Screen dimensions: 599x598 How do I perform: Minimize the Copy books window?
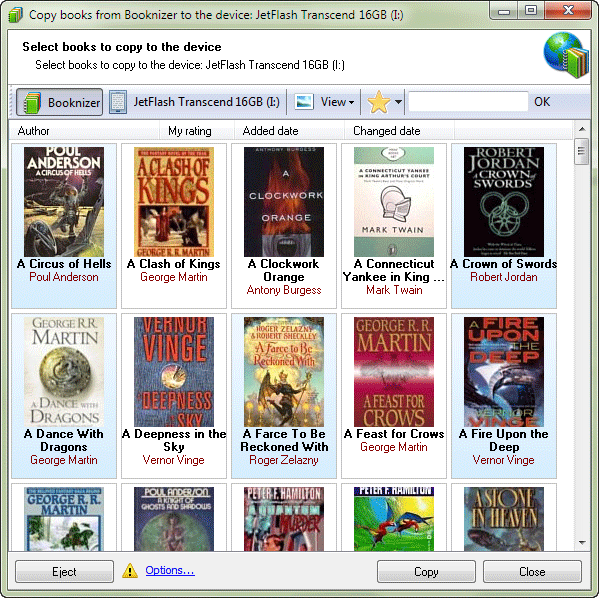coord(504,11)
